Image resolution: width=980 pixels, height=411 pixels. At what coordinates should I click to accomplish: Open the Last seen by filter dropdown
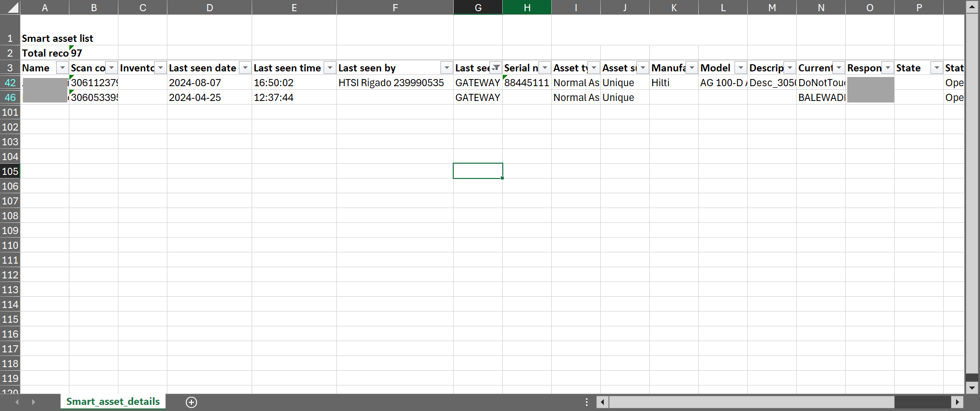click(447, 68)
